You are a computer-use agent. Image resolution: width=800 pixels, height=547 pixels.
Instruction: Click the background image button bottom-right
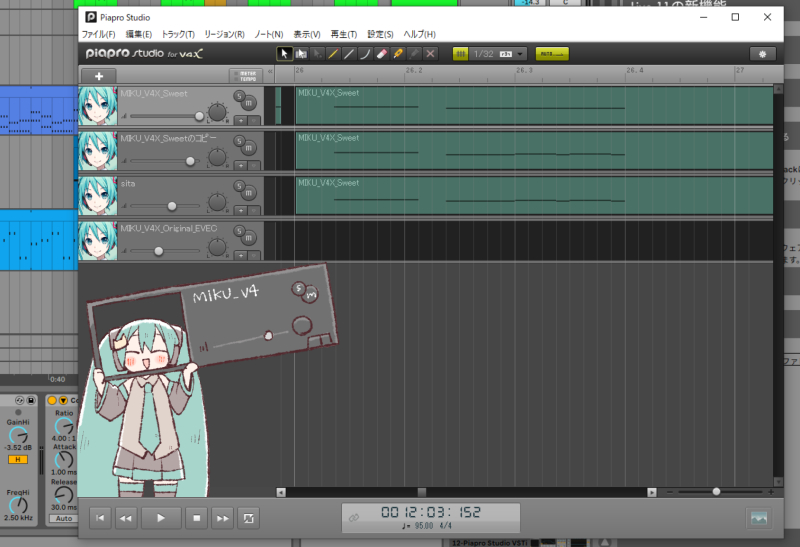pyautogui.click(x=759, y=518)
